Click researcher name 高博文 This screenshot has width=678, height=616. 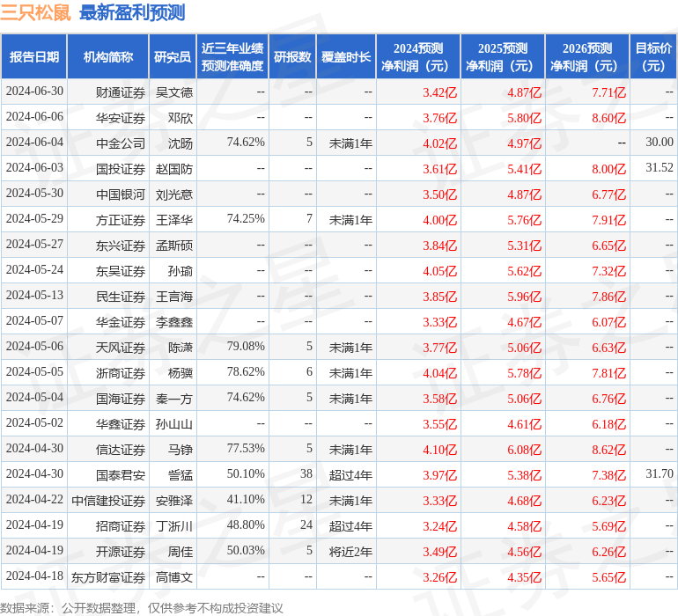pyautogui.click(x=173, y=576)
